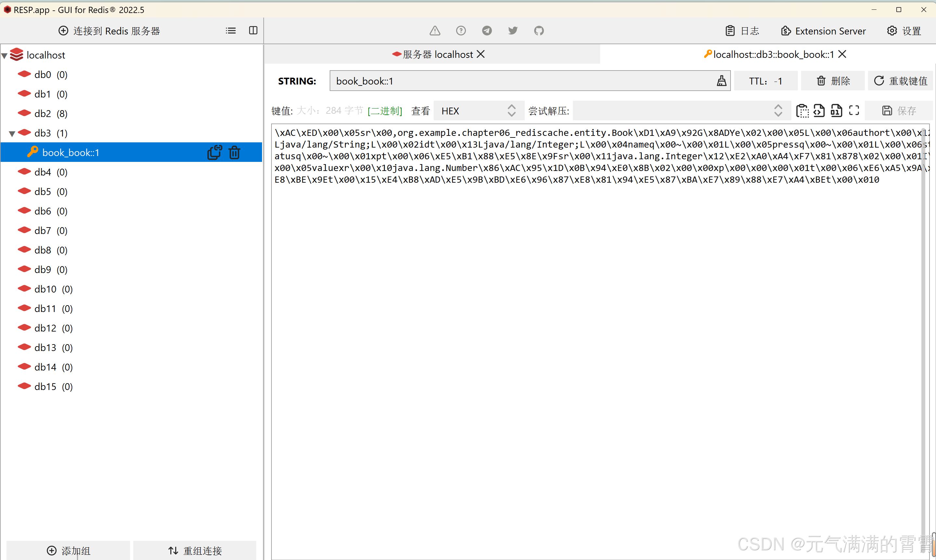Click the 重载键值 reload button
This screenshot has height=560, width=936.
900,81
